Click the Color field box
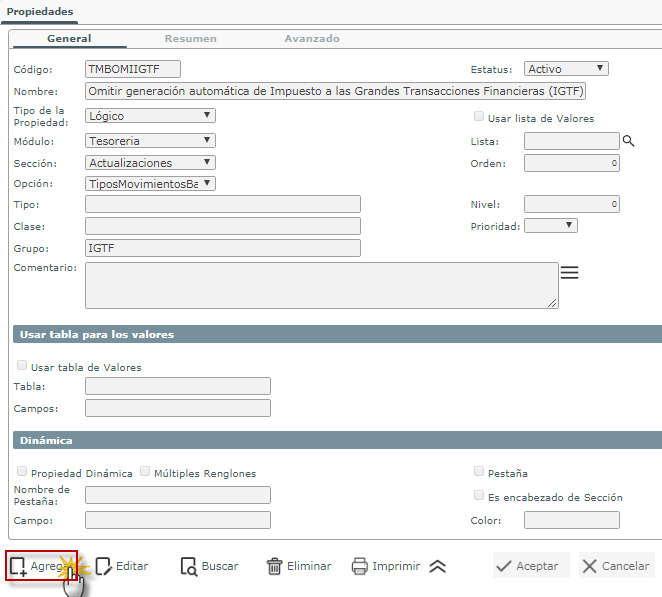Screen dimensions: 662x597 [571, 520]
